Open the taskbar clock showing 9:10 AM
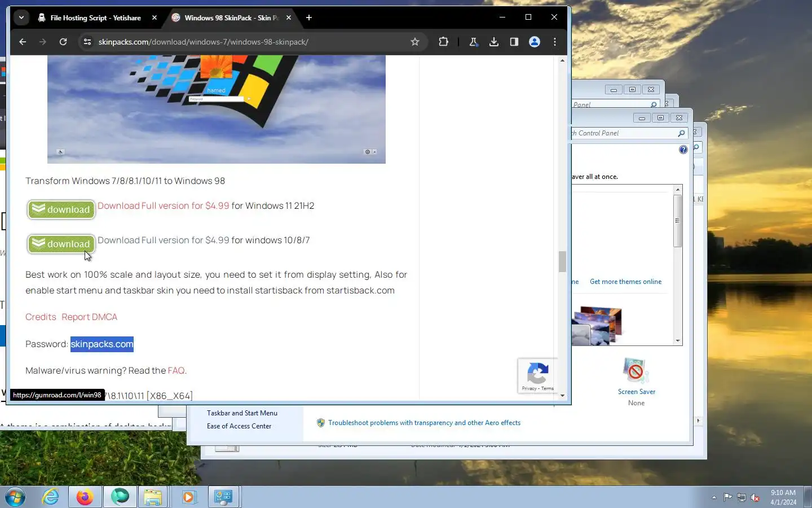812x508 pixels. tap(783, 497)
